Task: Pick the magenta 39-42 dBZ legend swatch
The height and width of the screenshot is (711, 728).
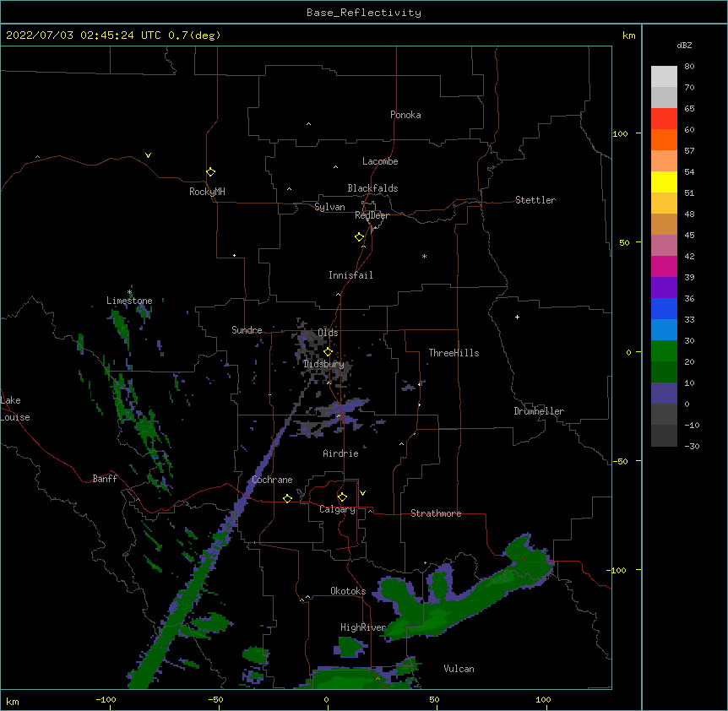Action: click(664, 266)
